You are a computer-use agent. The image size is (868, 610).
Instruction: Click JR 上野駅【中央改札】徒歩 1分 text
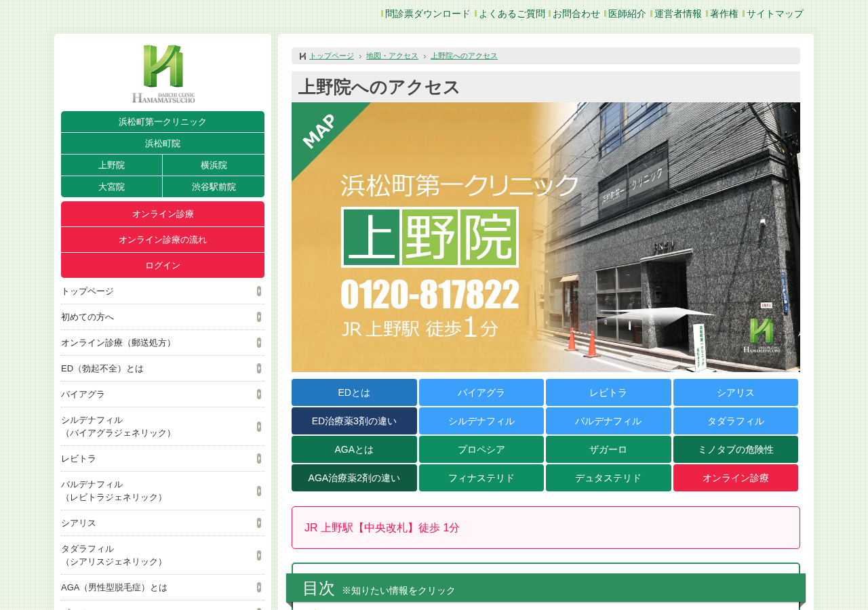[382, 528]
